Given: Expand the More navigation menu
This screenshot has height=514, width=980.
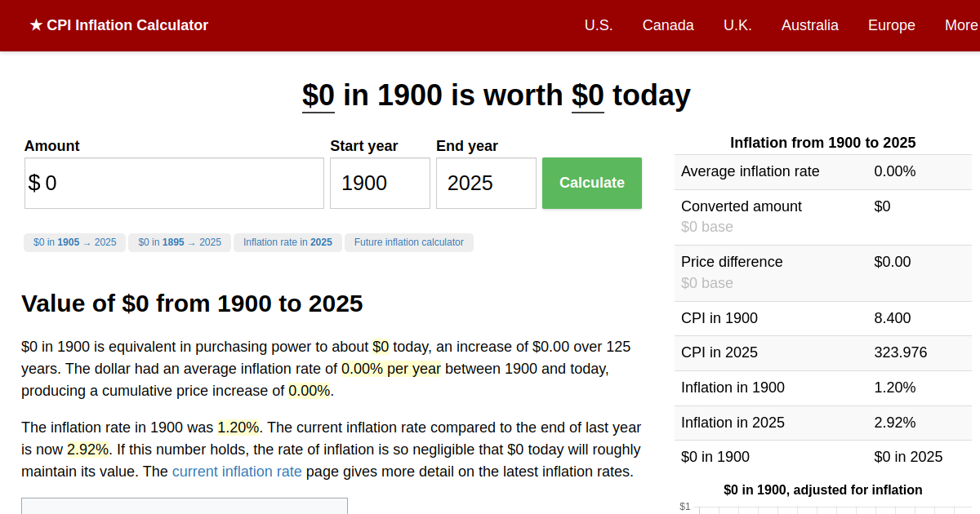Looking at the screenshot, I should tap(960, 25).
